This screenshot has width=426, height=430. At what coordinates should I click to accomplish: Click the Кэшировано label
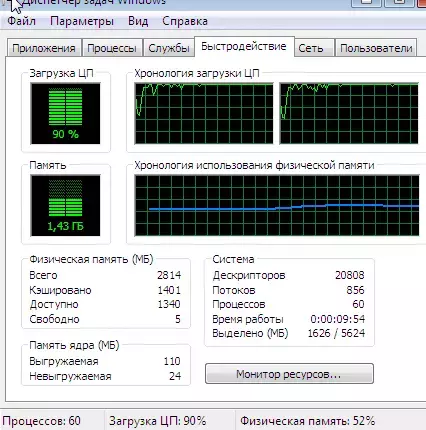(x=60, y=290)
